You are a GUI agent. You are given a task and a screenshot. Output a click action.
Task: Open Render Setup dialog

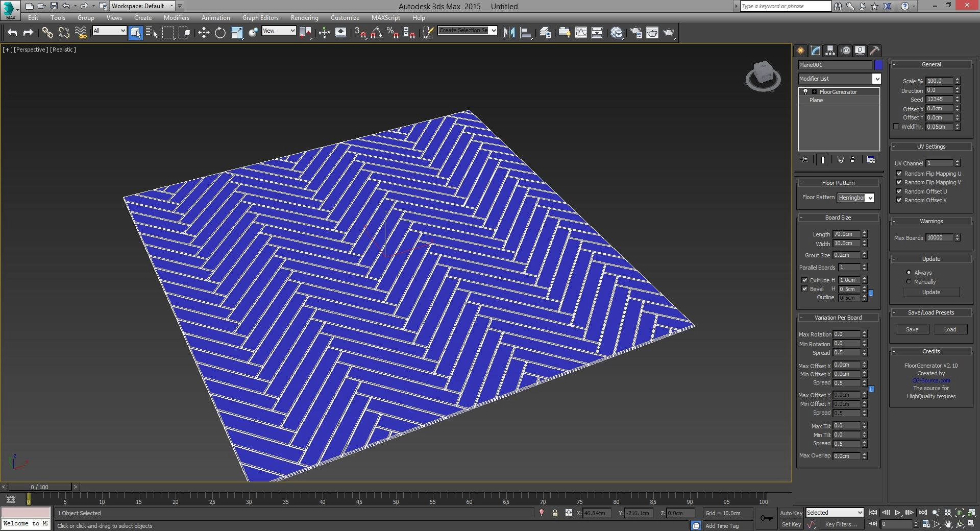coord(635,33)
